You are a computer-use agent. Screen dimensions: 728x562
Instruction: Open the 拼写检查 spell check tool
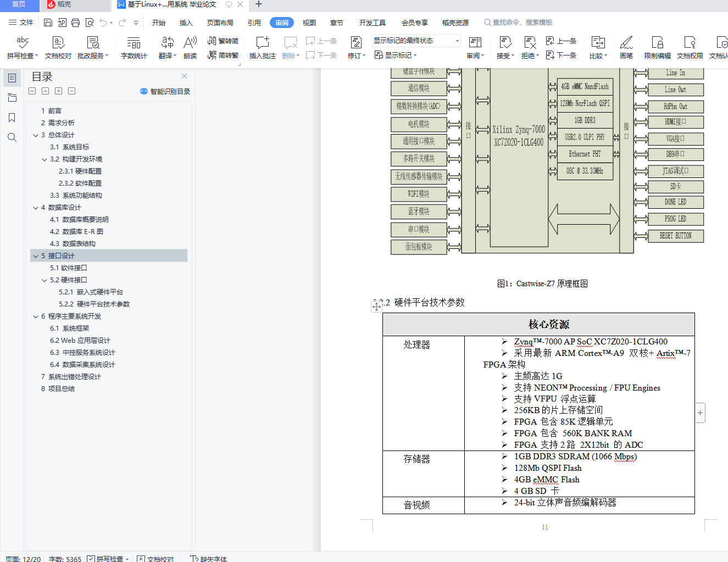[23, 48]
